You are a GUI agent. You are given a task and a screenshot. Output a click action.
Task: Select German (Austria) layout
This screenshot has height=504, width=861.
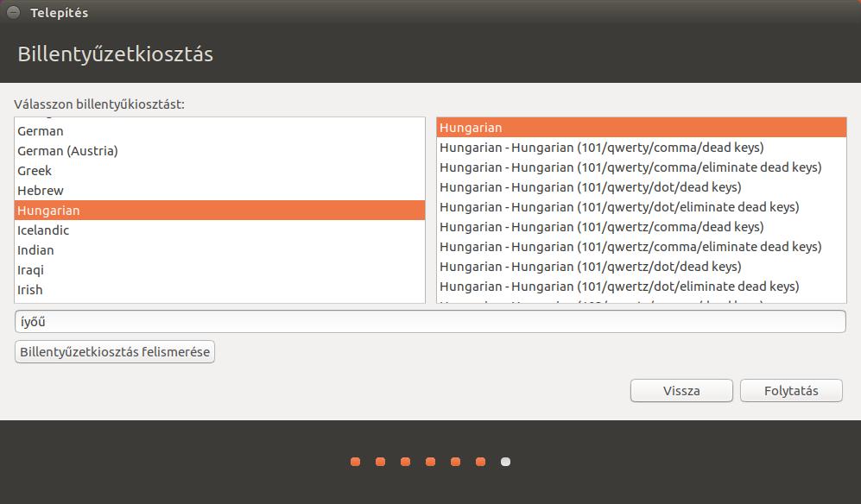(x=219, y=151)
